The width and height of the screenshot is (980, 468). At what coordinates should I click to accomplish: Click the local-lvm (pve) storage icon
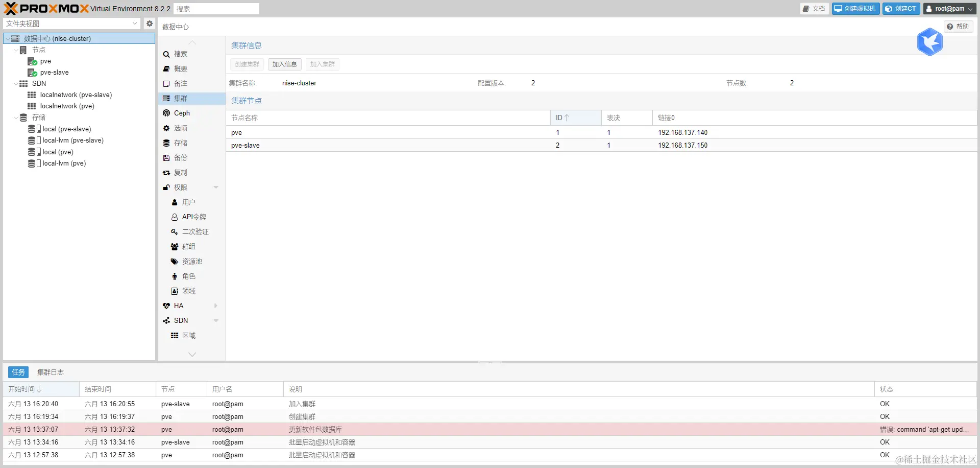[x=34, y=163]
